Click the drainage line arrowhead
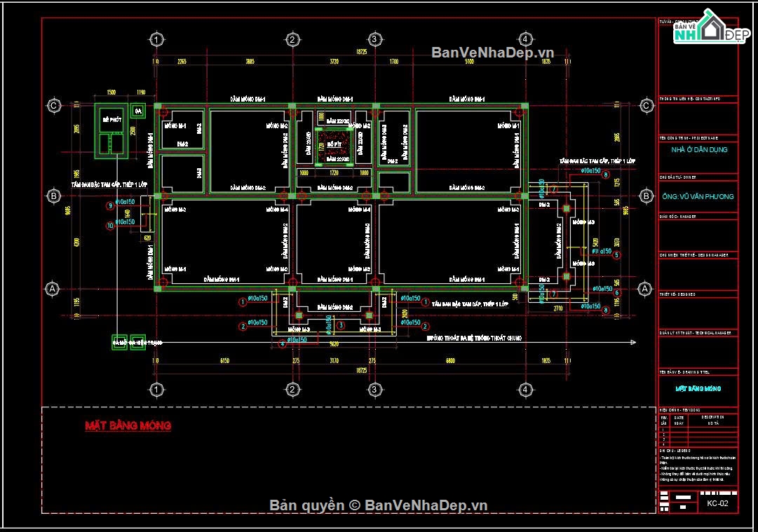This screenshot has width=758, height=532. 632,342
